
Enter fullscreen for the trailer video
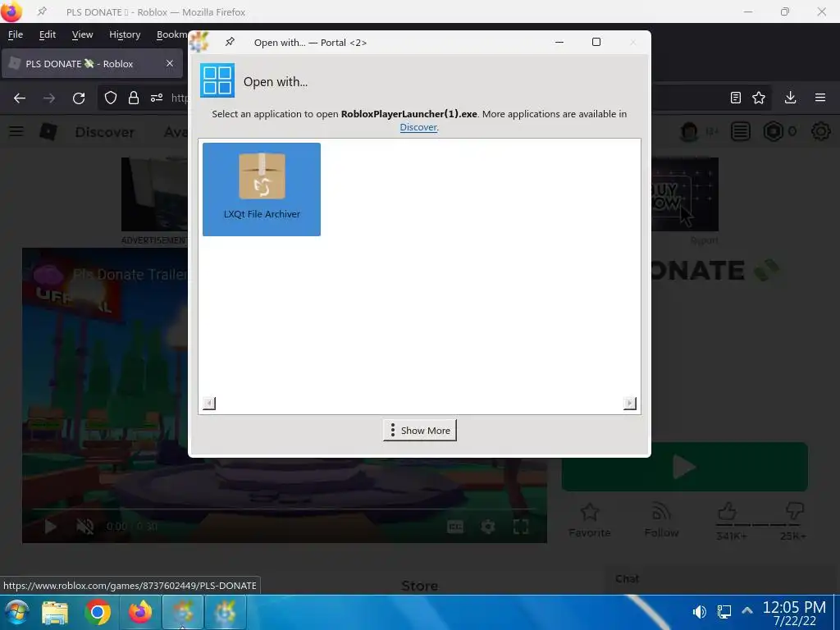[x=521, y=527]
